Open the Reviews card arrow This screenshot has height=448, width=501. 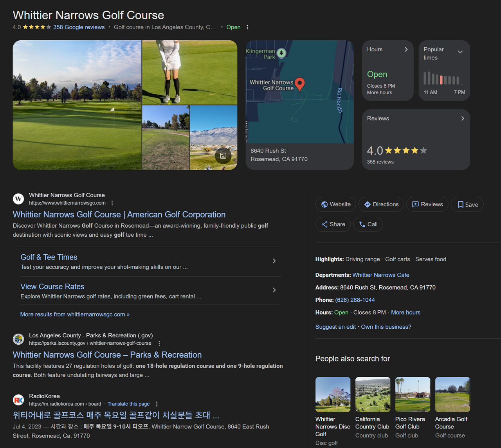463,118
